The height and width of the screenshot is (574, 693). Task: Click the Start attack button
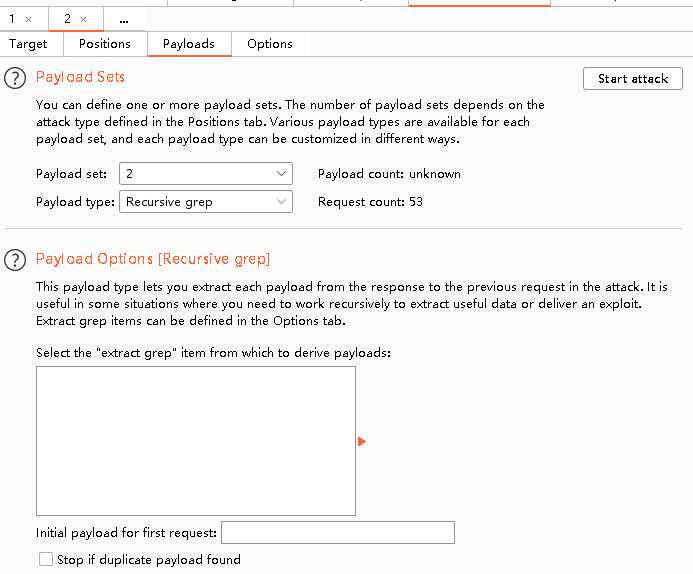coord(632,79)
